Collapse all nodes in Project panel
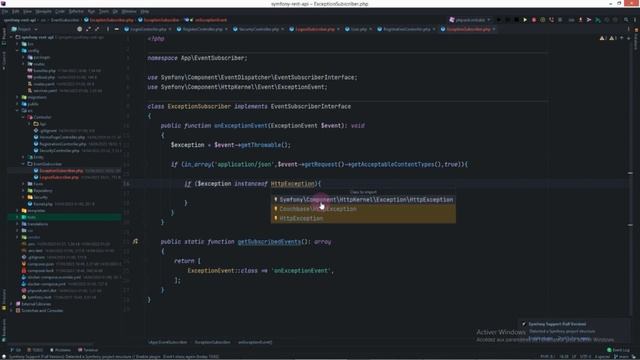Viewport: 640px width, 360px height. tap(97, 29)
